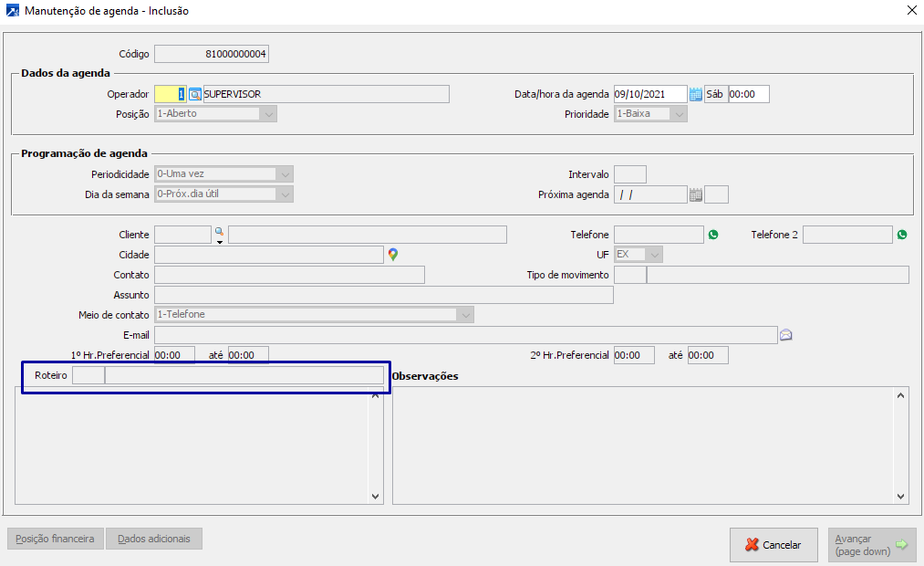Click the Dados adicionais button
Screen dimensions: 924x566
coord(154,539)
